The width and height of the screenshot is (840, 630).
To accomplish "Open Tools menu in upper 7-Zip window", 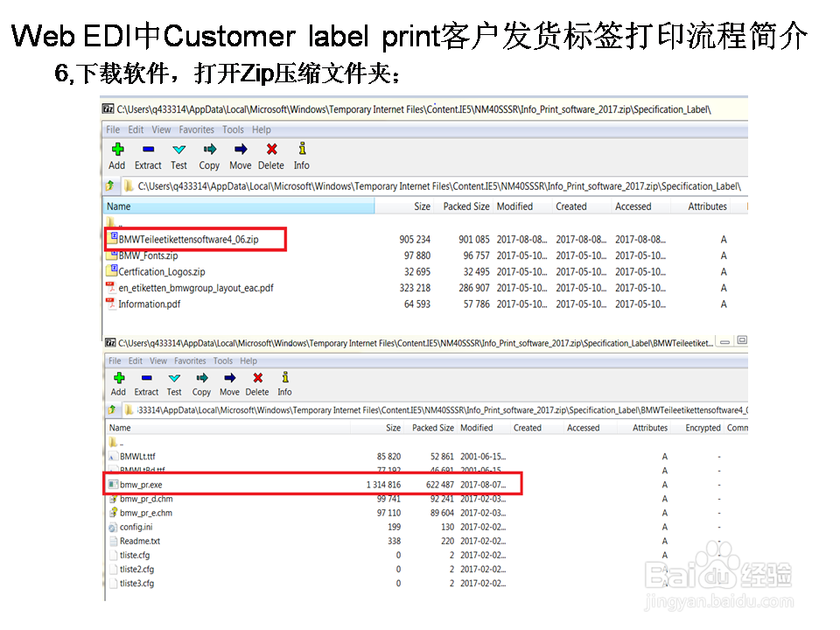I will click(x=233, y=129).
